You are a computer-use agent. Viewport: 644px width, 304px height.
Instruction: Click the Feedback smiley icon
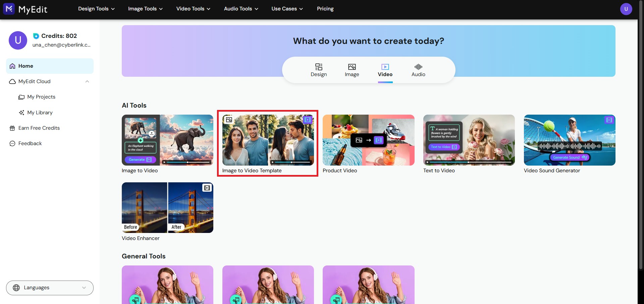[x=12, y=143]
